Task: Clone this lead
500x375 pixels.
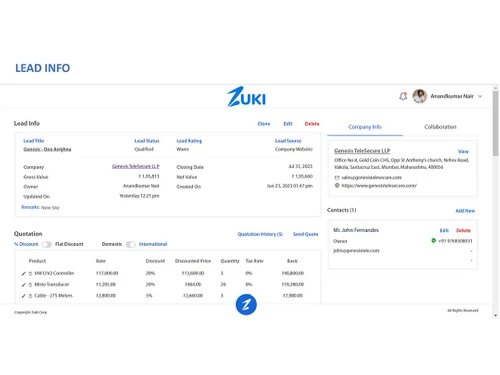Action: click(264, 124)
